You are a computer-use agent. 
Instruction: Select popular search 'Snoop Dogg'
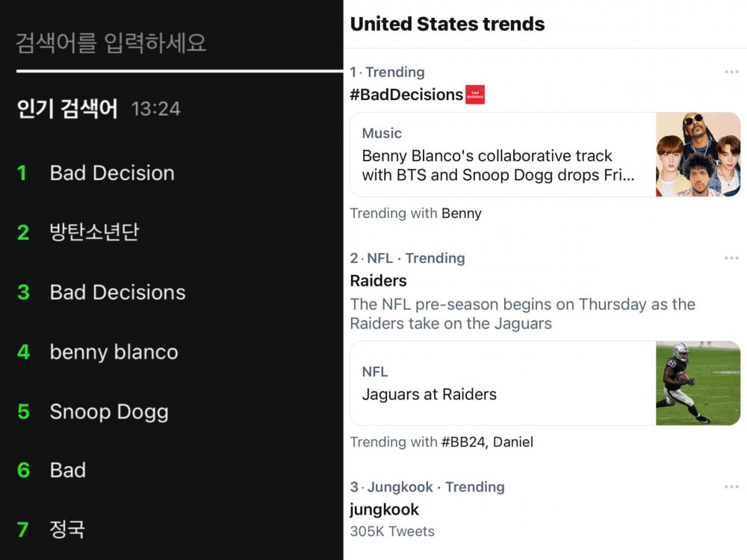[x=109, y=412]
